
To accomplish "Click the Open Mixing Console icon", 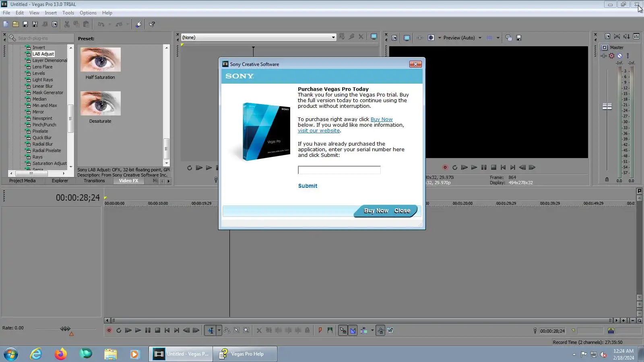I will pos(636,36).
